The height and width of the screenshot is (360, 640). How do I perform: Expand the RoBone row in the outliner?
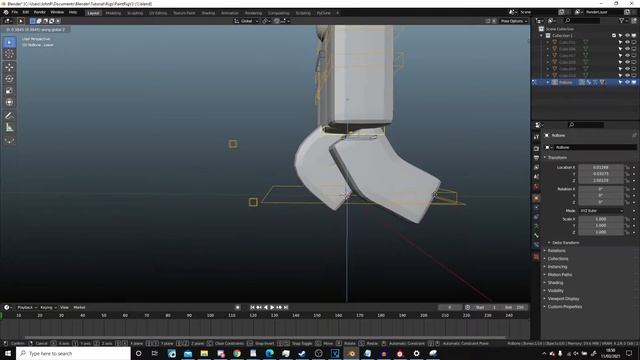click(x=548, y=82)
